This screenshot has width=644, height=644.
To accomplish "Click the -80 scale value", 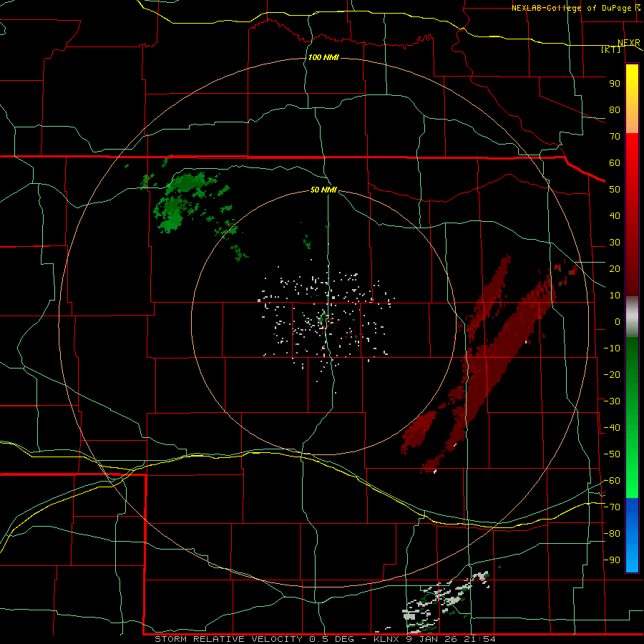I will point(612,534).
